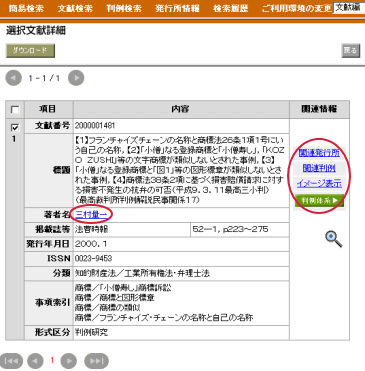Open ご利用環境の変更 menu item
Image resolution: width=365 pixels, height=371 pixels.
point(296,8)
